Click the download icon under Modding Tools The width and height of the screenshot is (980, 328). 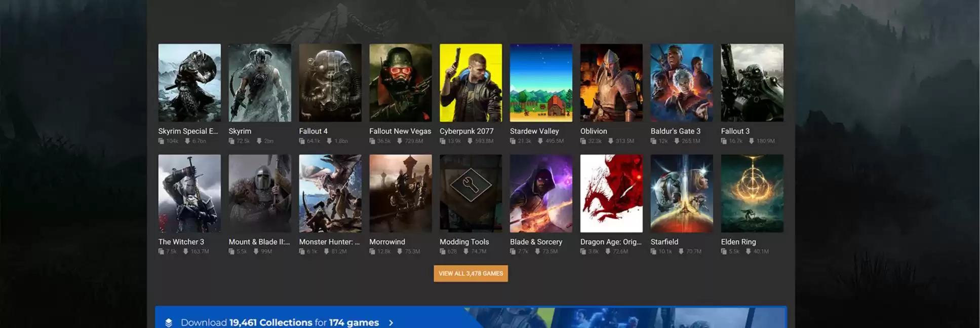pyautogui.click(x=466, y=251)
